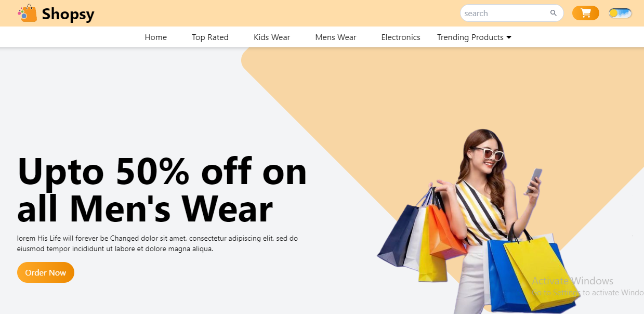Click the magnifier icon in search box
Image resolution: width=644 pixels, height=314 pixels.
click(x=554, y=13)
